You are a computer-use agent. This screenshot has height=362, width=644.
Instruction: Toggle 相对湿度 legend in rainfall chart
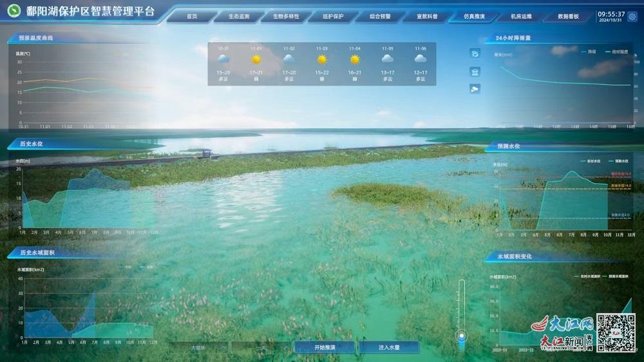point(617,52)
